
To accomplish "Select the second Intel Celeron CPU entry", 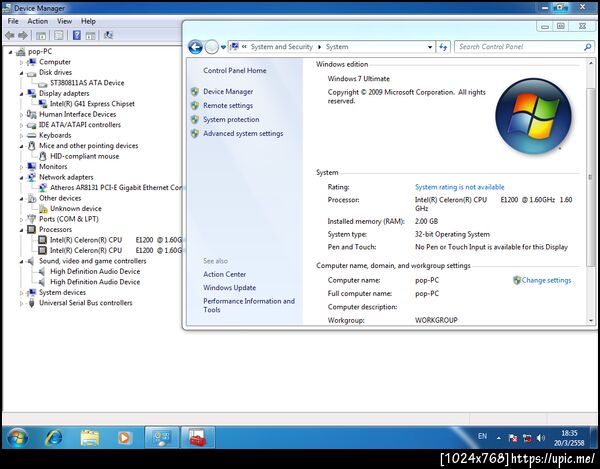I will pos(116,250).
